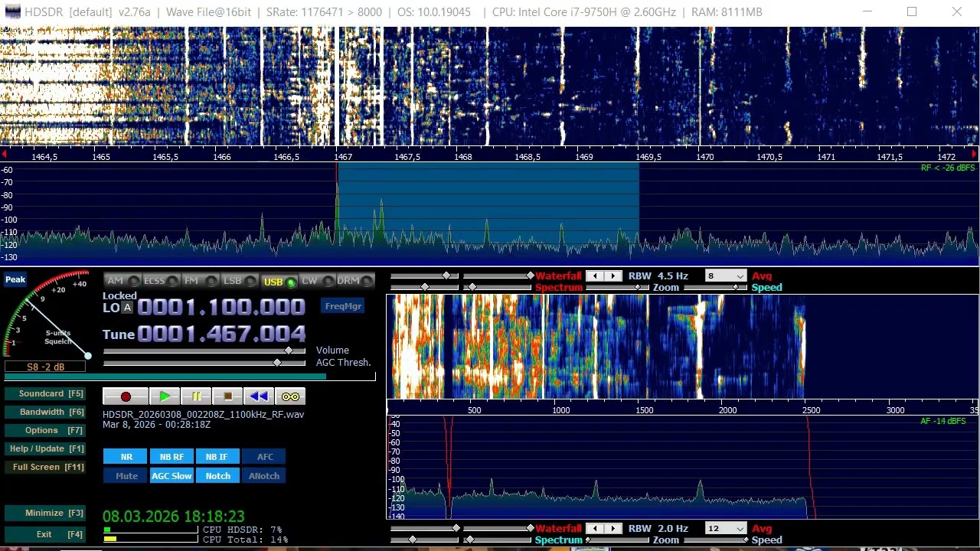Toggle the NB IF noise blanker

click(217, 457)
